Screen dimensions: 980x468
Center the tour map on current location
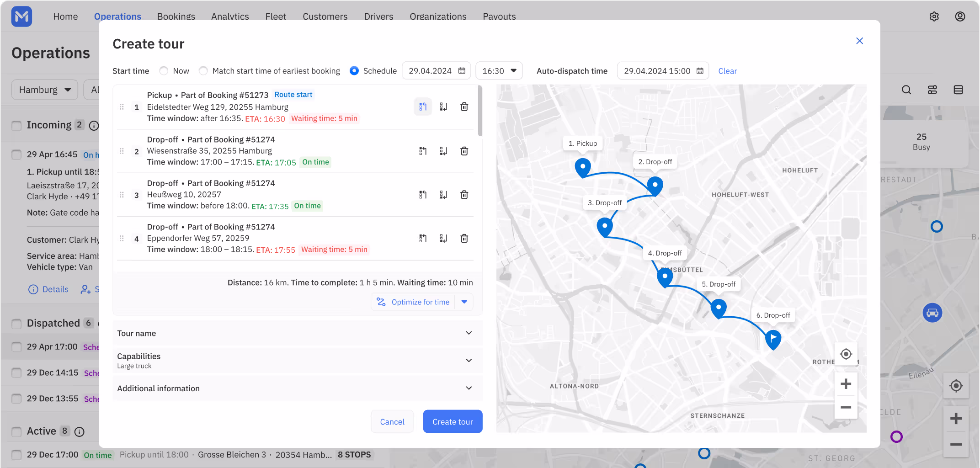846,354
